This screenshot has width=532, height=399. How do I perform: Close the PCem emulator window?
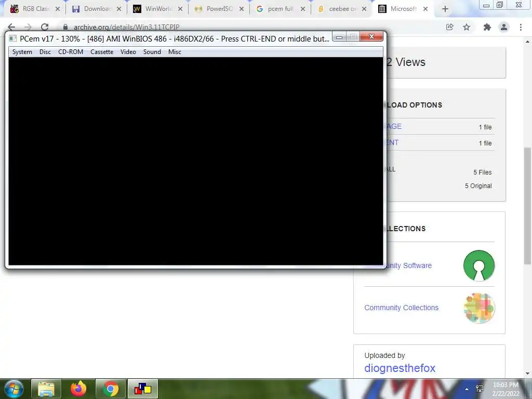371,36
